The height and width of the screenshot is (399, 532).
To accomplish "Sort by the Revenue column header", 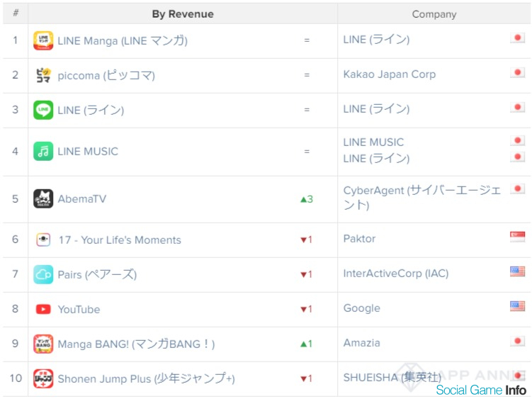I will click(182, 14).
